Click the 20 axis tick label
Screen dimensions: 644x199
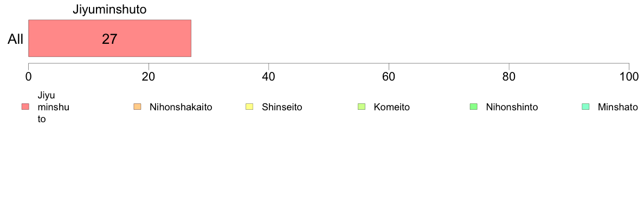(149, 76)
